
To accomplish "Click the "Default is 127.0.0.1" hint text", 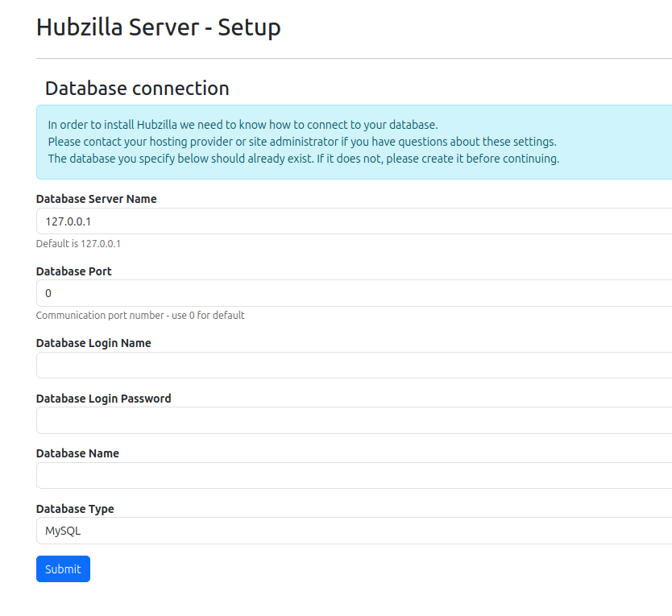I will (78, 243).
